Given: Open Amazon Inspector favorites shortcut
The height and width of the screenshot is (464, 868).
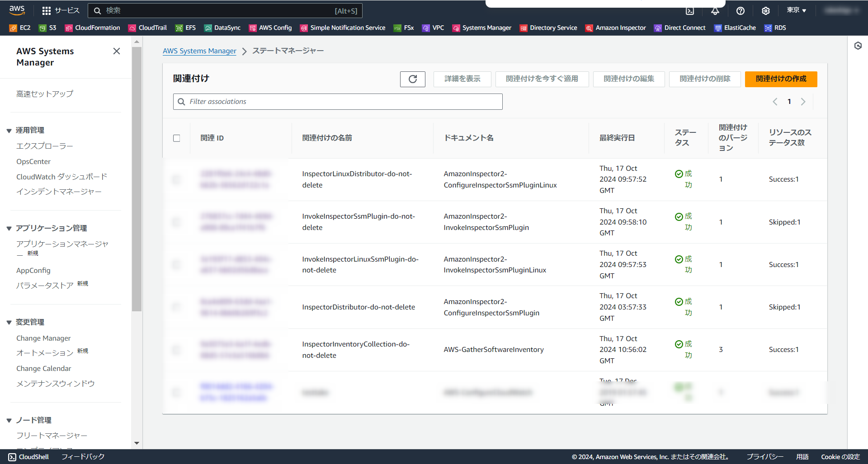Looking at the screenshot, I should pos(616,28).
